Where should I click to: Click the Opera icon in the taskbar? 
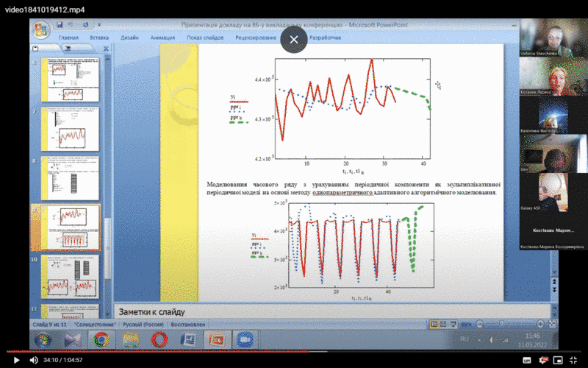(159, 339)
